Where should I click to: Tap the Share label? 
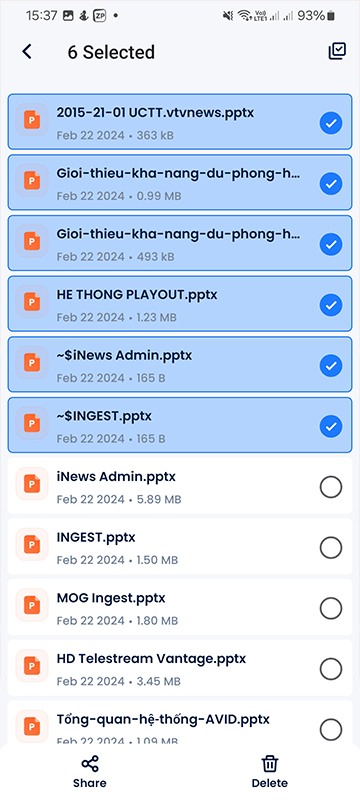click(x=90, y=783)
